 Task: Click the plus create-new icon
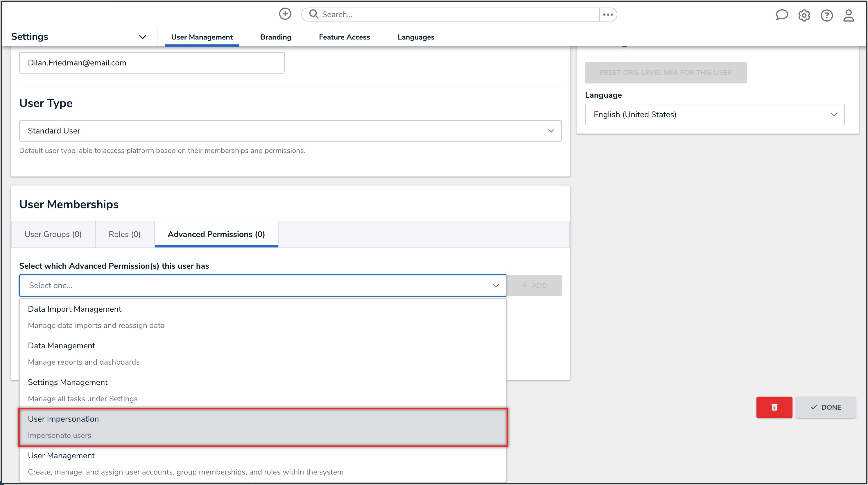click(x=285, y=14)
